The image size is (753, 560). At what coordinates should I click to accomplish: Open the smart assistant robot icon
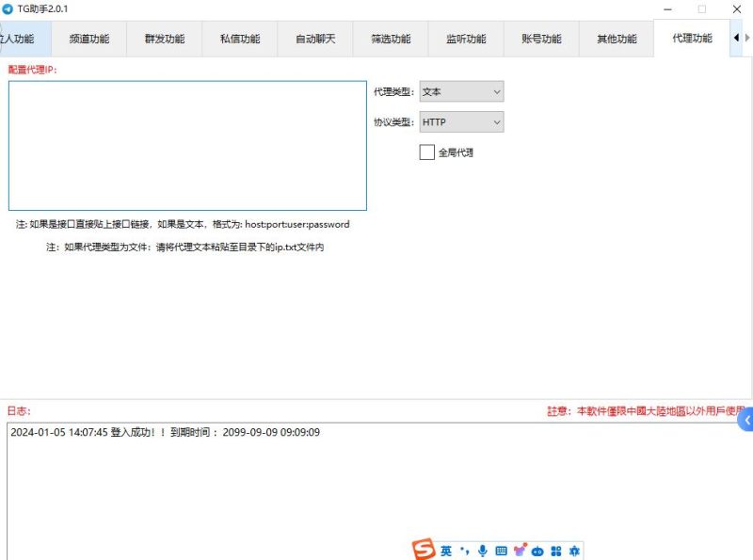[538, 551]
